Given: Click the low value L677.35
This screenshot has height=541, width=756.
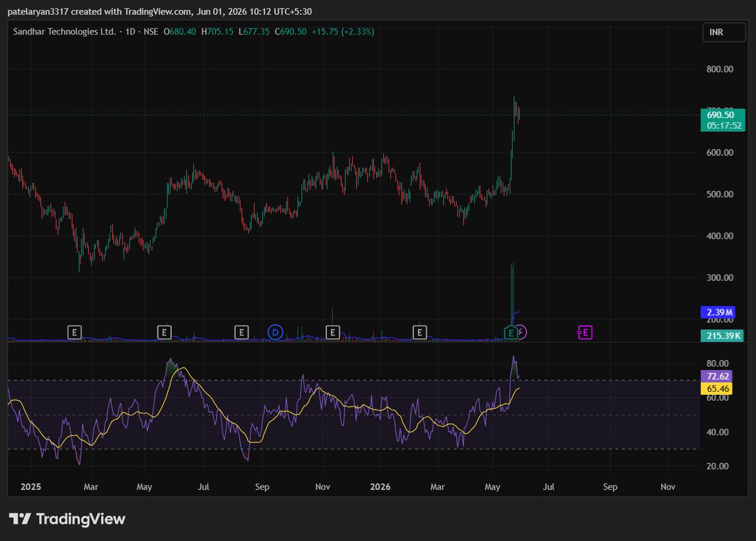Looking at the screenshot, I should 253,31.
